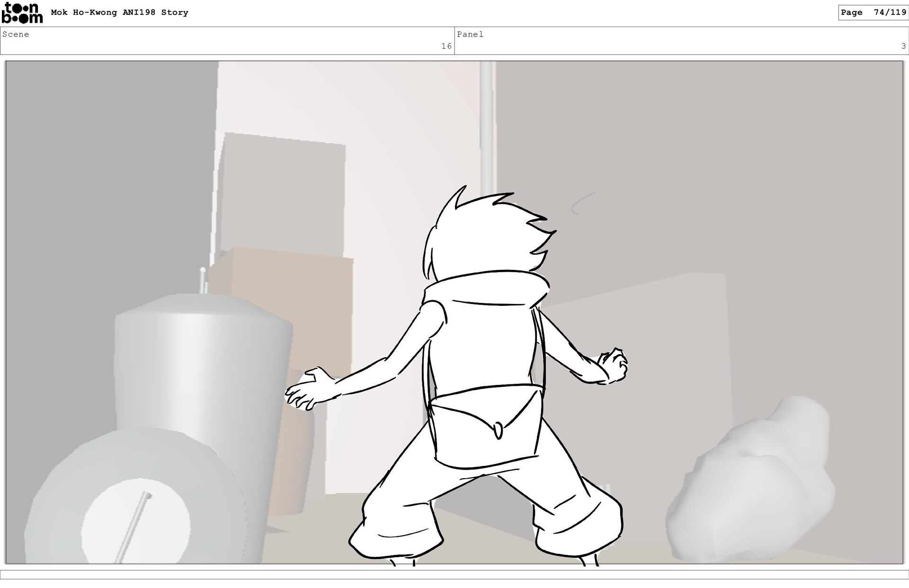Select the project title Mok Ho-Kwong ANI198 Story

[119, 13]
